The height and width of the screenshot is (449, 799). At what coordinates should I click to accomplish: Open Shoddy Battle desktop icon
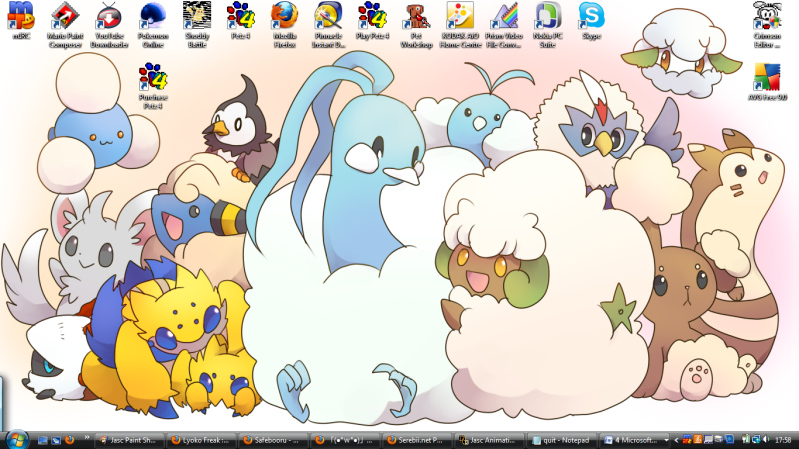(x=197, y=25)
